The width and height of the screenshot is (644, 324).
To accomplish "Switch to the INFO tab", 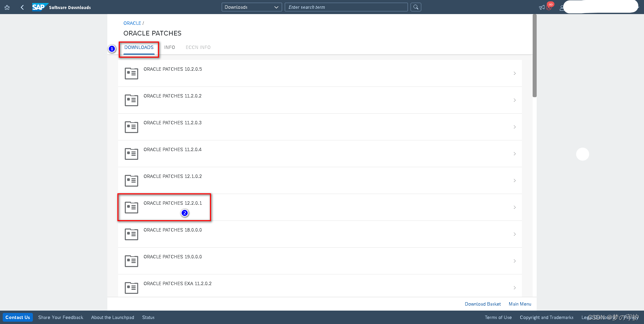I will tap(169, 48).
